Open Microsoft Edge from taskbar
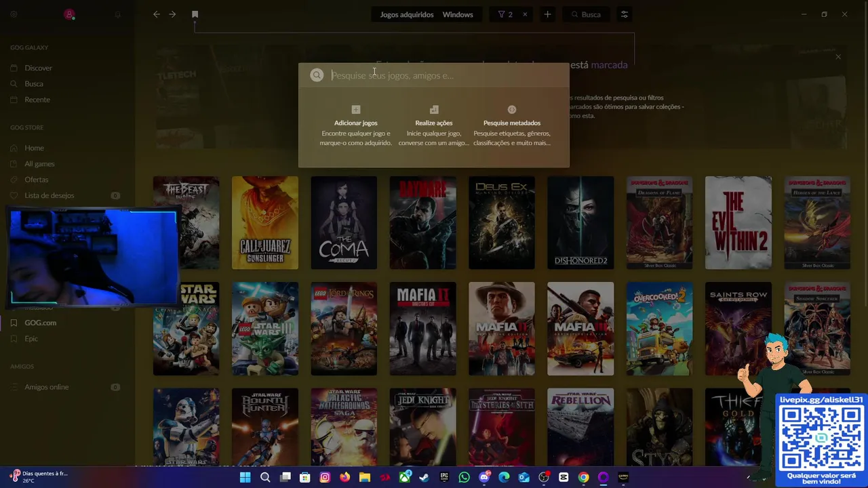Screen dimensions: 868x488 [x=504, y=477]
